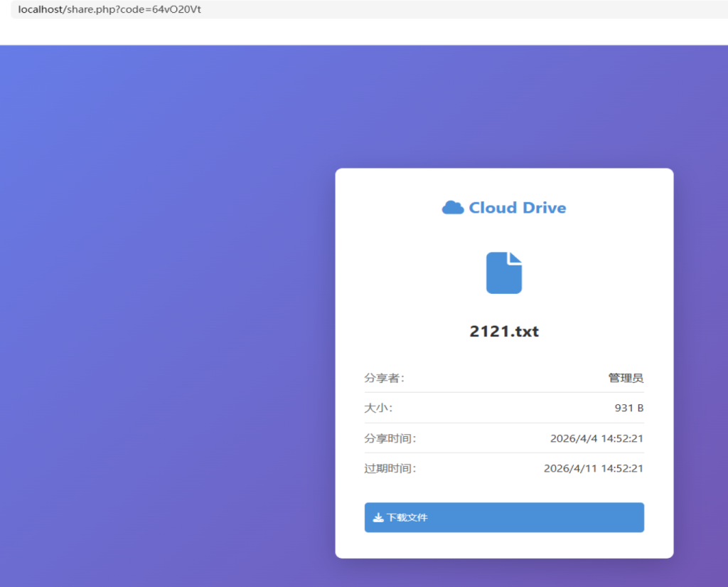This screenshot has width=728, height=587.
Task: Click expiry time 2026/4/11 14:52:21
Action: 594,468
